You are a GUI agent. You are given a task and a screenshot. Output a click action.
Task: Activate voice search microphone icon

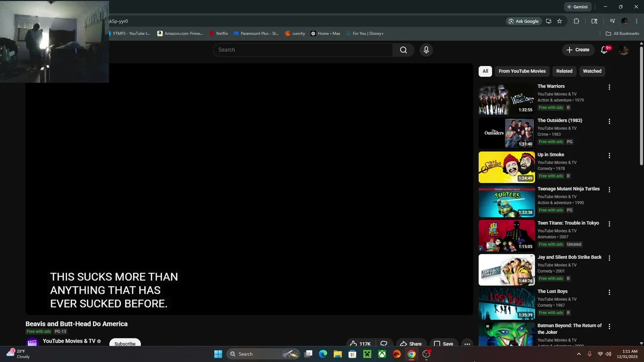click(426, 50)
